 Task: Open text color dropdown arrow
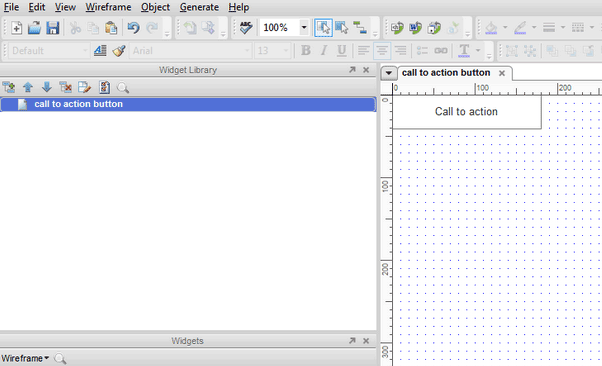478,50
